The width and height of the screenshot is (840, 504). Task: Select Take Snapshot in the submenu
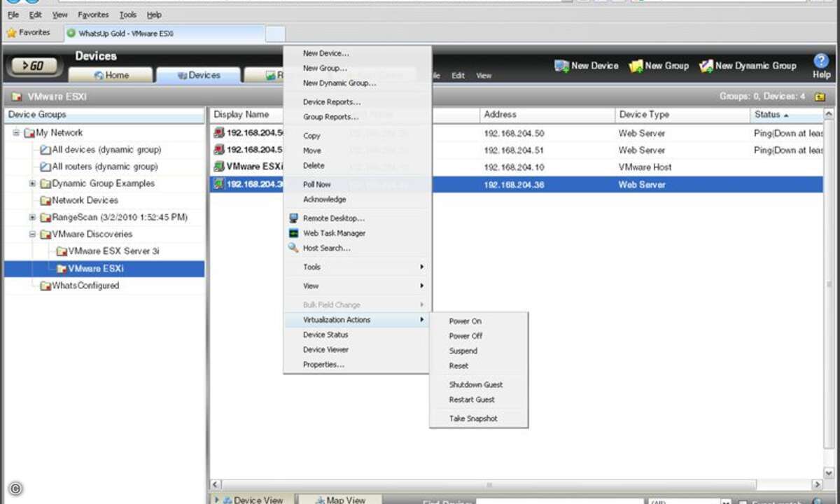click(x=473, y=419)
